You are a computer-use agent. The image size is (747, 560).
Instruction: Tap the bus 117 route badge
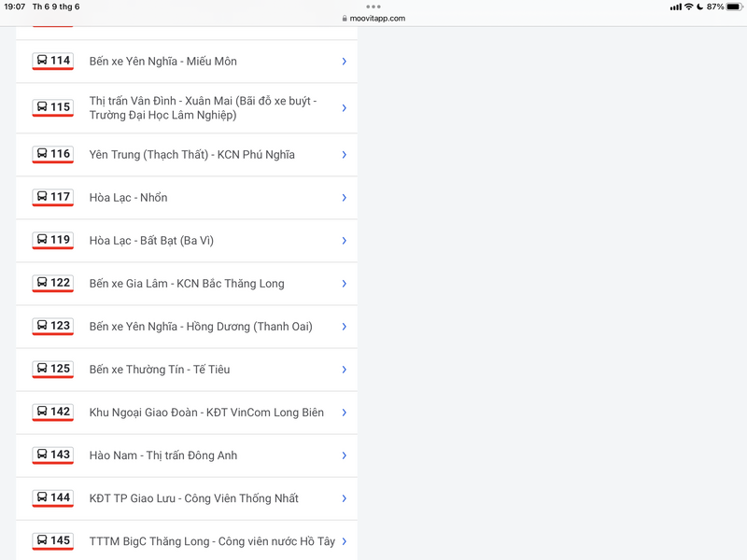coord(53,197)
